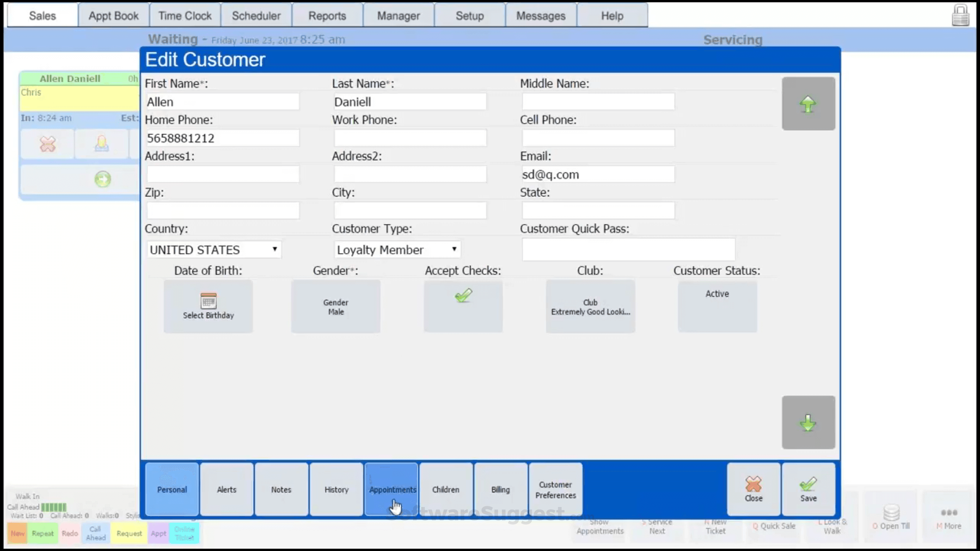
Task: Open the Customer Type dropdown showing Loyalty Member
Action: click(x=397, y=249)
